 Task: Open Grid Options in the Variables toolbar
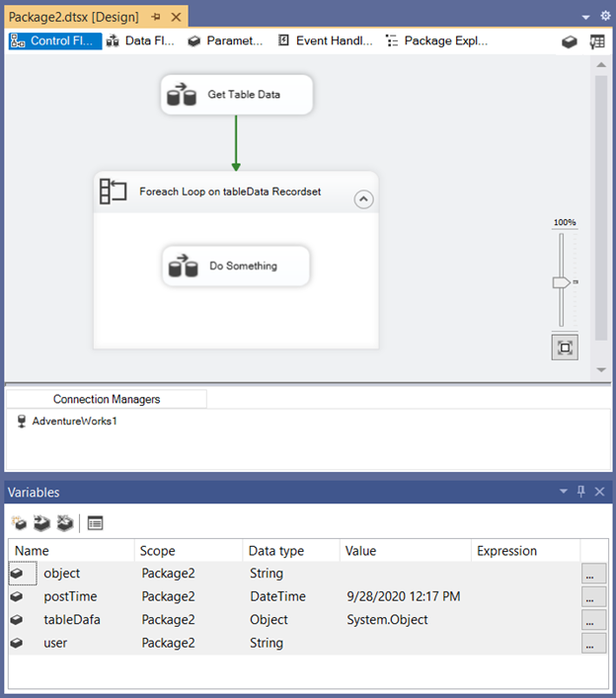click(95, 523)
